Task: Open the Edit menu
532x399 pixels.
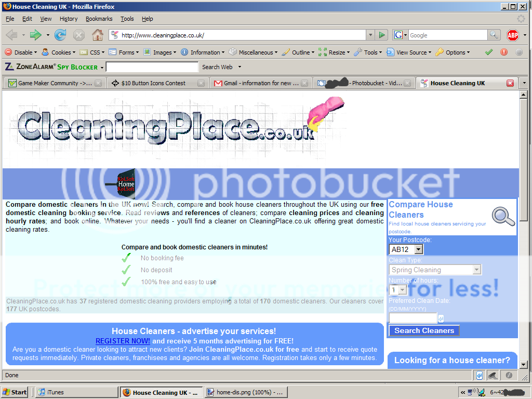Action: 27,19
